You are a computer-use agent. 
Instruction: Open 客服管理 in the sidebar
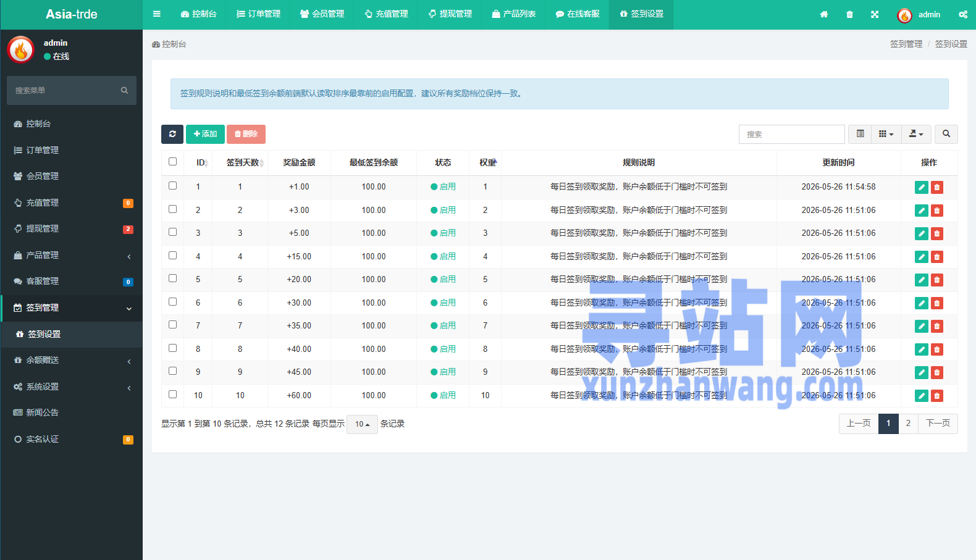(x=71, y=282)
